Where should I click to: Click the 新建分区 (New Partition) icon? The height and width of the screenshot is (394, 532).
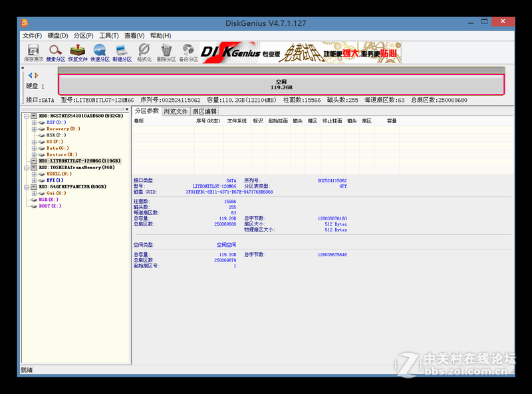122,51
